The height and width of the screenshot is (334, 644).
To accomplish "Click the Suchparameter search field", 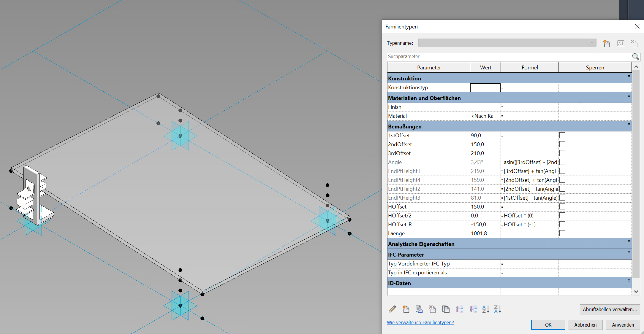I will point(508,56).
